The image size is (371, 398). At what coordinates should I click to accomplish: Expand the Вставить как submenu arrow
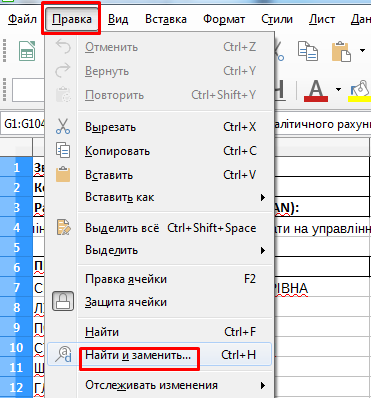[263, 197]
